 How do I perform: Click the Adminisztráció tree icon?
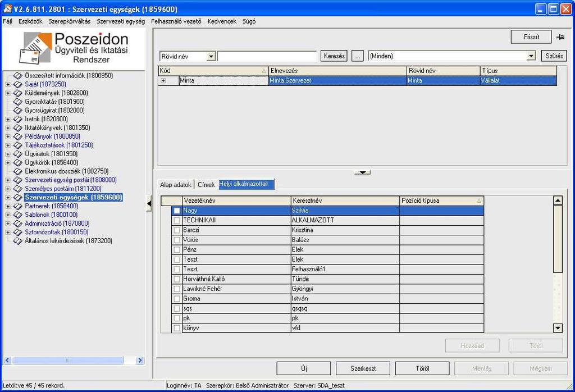click(x=18, y=224)
